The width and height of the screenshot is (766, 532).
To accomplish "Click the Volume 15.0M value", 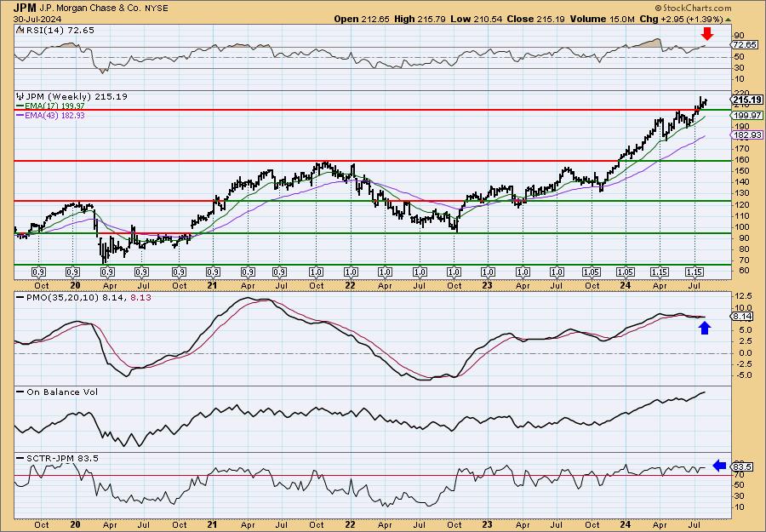I will pos(602,19).
